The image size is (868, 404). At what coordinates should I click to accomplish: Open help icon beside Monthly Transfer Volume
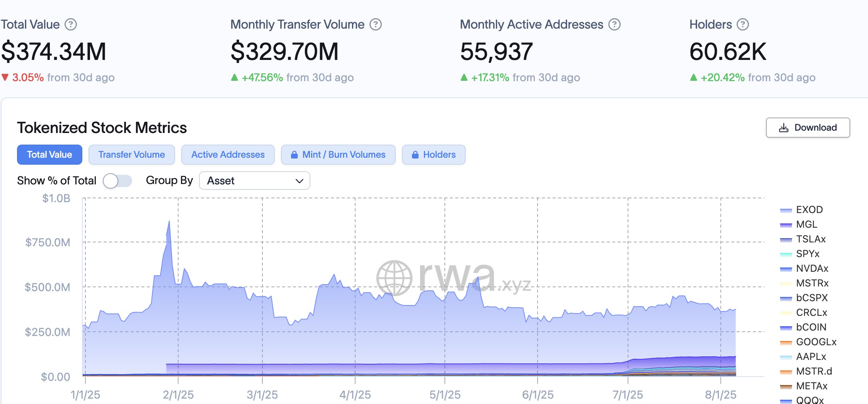(376, 25)
